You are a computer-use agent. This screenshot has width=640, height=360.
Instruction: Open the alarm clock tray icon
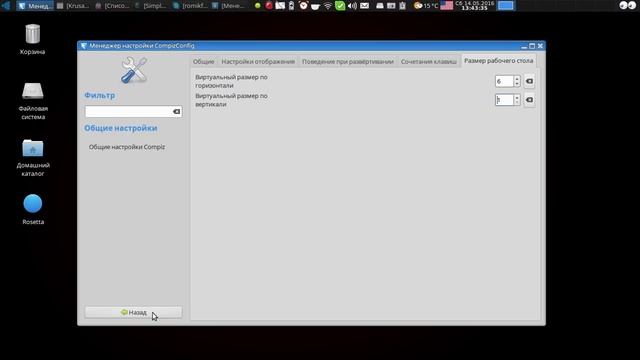point(303,5)
